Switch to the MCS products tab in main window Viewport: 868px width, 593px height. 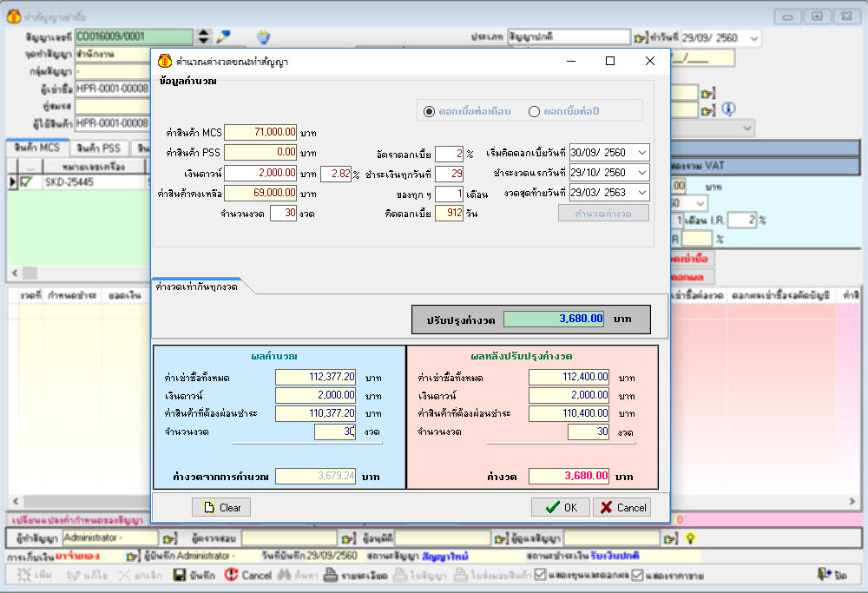pos(37,148)
